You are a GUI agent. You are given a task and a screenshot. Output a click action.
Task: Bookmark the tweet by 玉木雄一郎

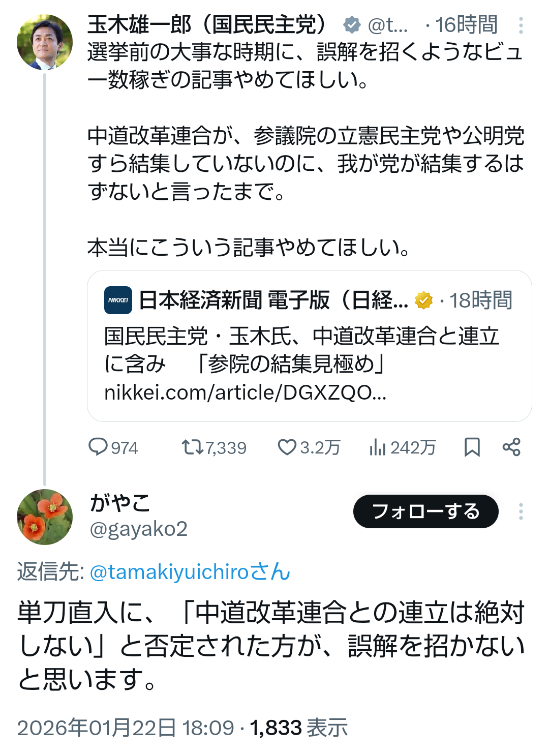(x=472, y=447)
